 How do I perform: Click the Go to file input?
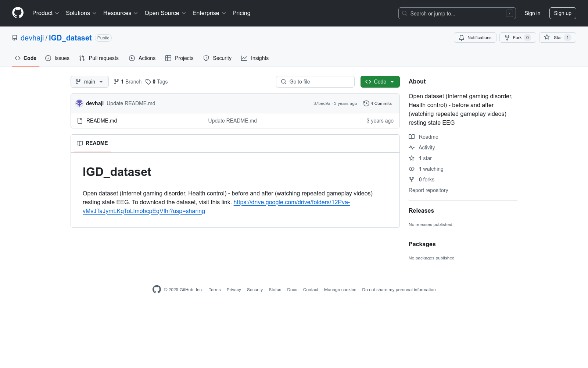315,82
